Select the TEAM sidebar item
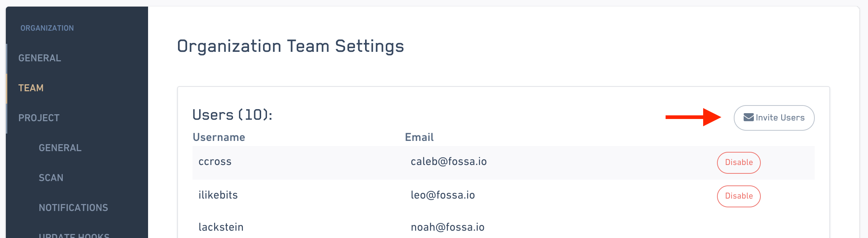This screenshot has width=868, height=238. click(x=31, y=88)
